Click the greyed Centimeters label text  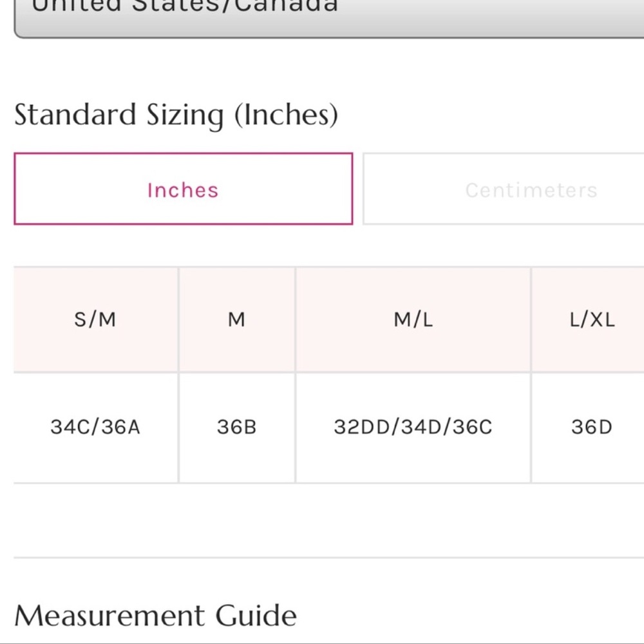point(531,190)
